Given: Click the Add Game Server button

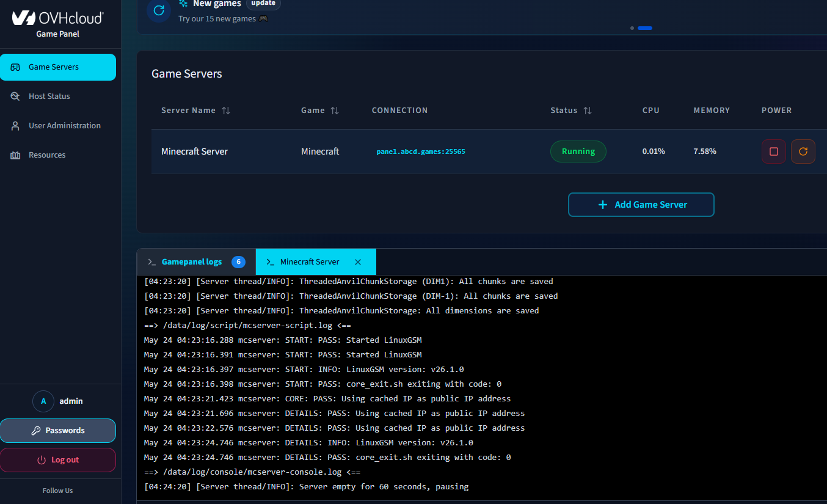Looking at the screenshot, I should tap(641, 205).
